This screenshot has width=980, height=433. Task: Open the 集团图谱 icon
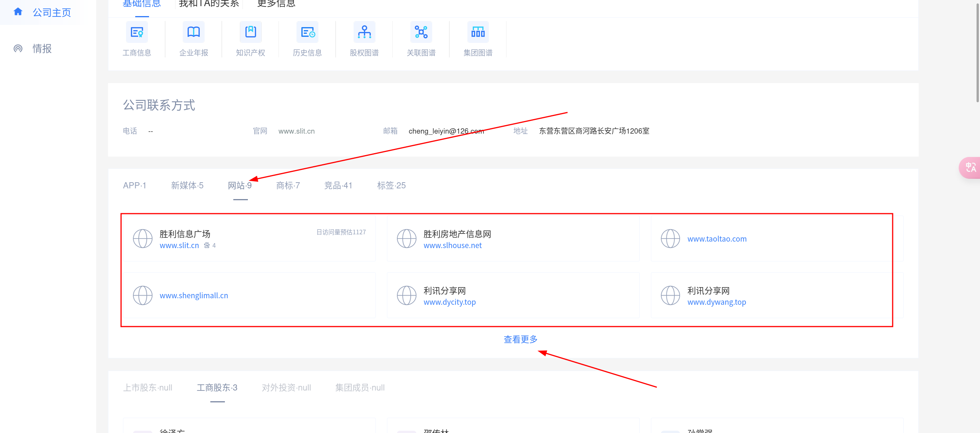478,33
